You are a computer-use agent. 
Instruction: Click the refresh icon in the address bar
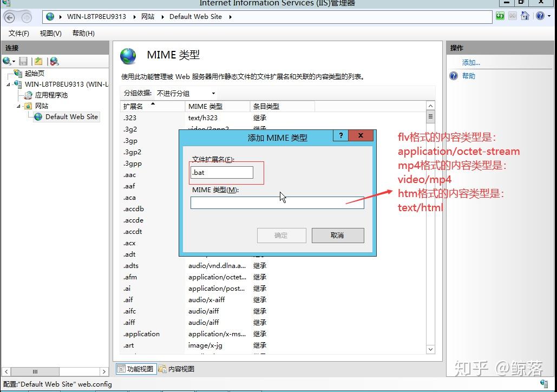click(499, 17)
